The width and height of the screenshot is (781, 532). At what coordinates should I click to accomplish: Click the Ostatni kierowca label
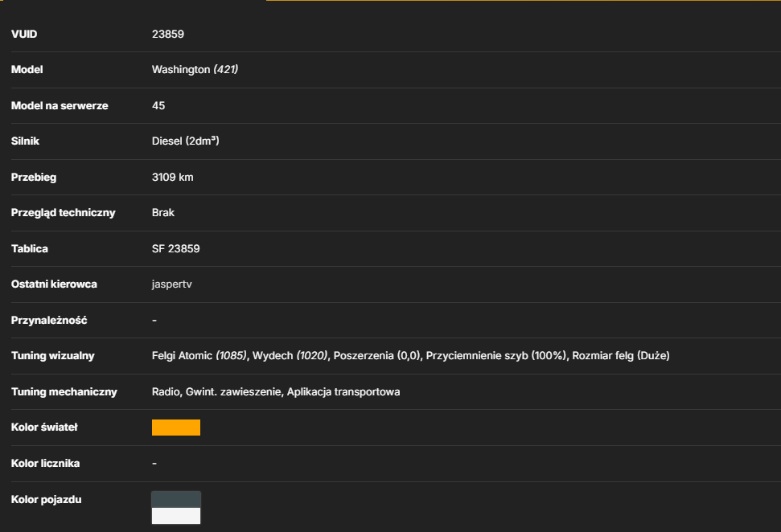[54, 284]
